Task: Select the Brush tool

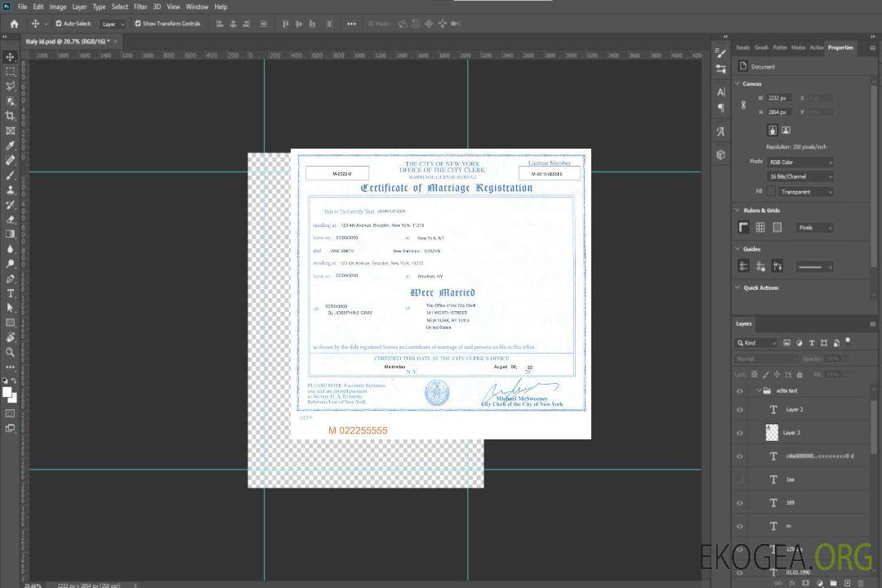Action: coord(10,175)
